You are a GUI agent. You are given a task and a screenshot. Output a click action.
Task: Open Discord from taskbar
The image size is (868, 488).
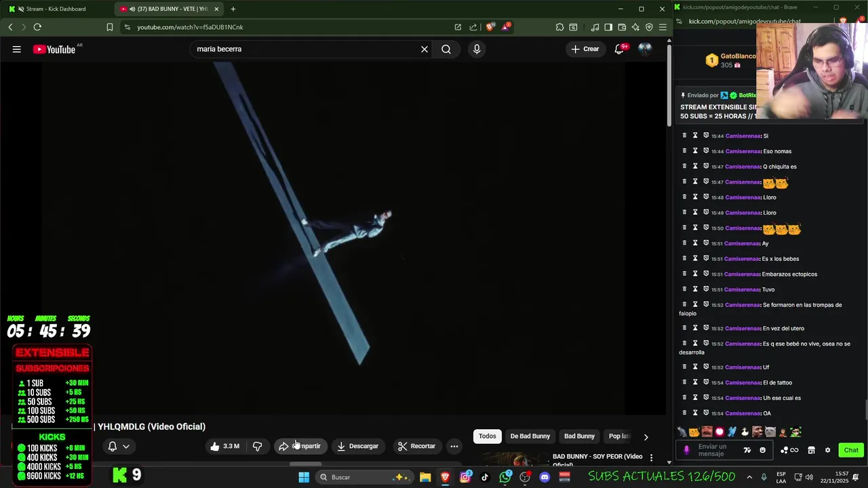[x=545, y=477]
